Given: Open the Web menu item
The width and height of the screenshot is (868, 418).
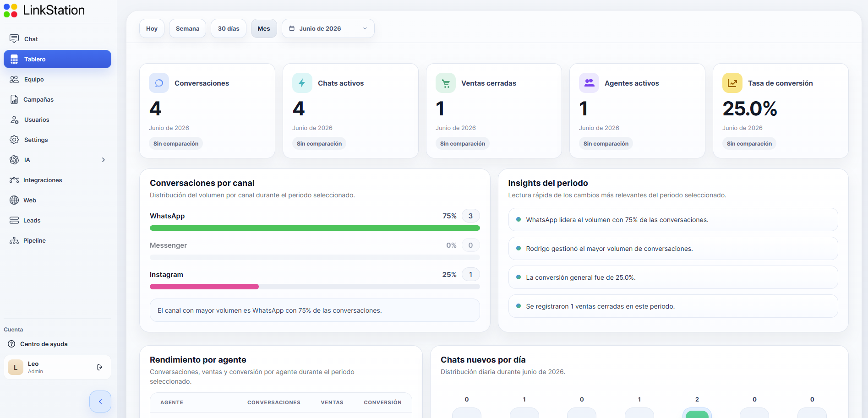Looking at the screenshot, I should tap(57, 200).
